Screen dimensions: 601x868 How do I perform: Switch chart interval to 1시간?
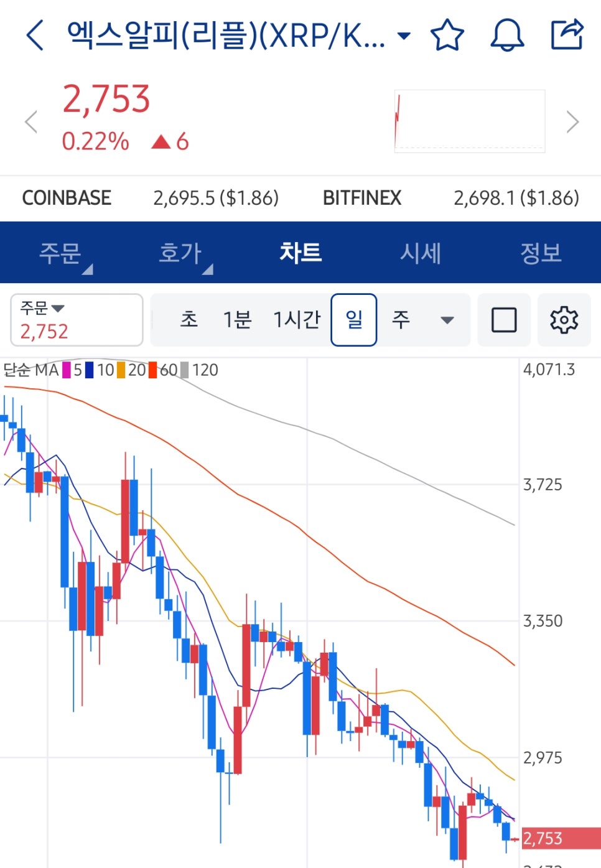click(297, 320)
